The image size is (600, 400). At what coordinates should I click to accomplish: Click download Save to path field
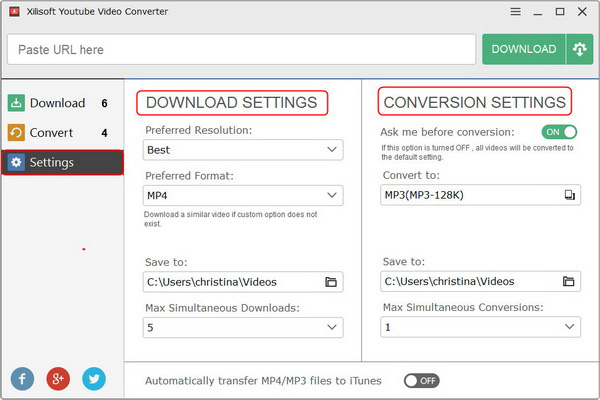(243, 282)
